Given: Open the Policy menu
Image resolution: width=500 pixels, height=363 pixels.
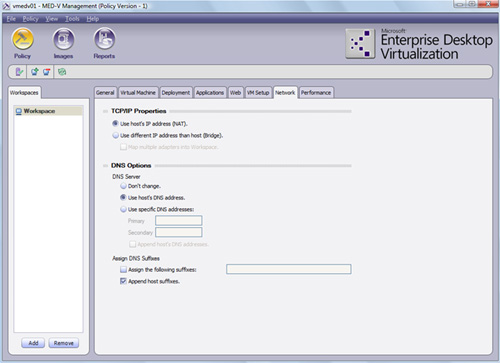Looking at the screenshot, I should click(30, 19).
